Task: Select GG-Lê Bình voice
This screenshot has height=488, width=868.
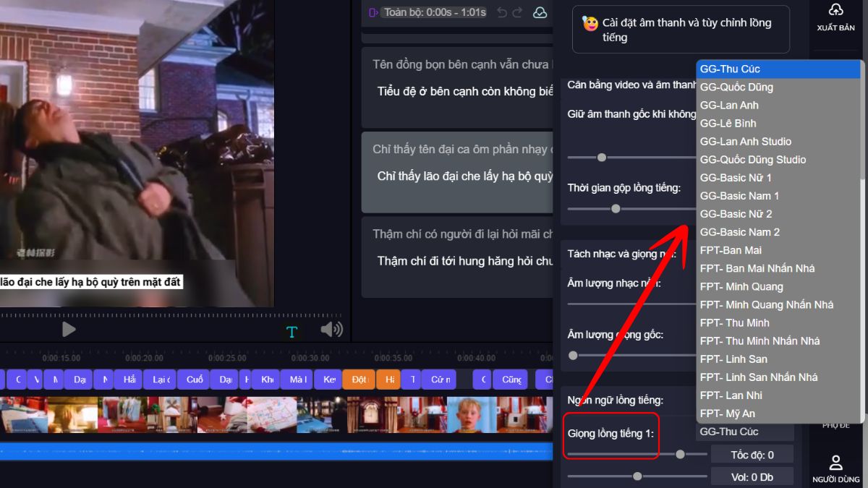Action: click(x=778, y=124)
